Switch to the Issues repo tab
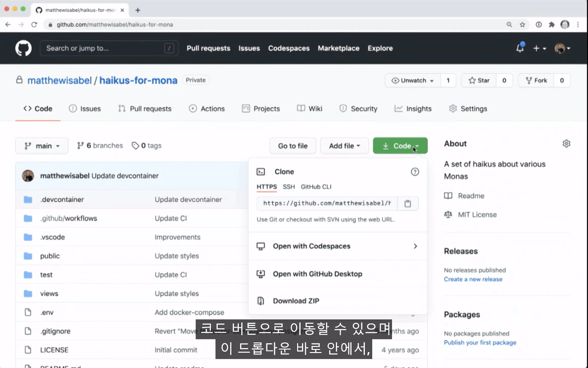The width and height of the screenshot is (588, 368). pyautogui.click(x=85, y=109)
